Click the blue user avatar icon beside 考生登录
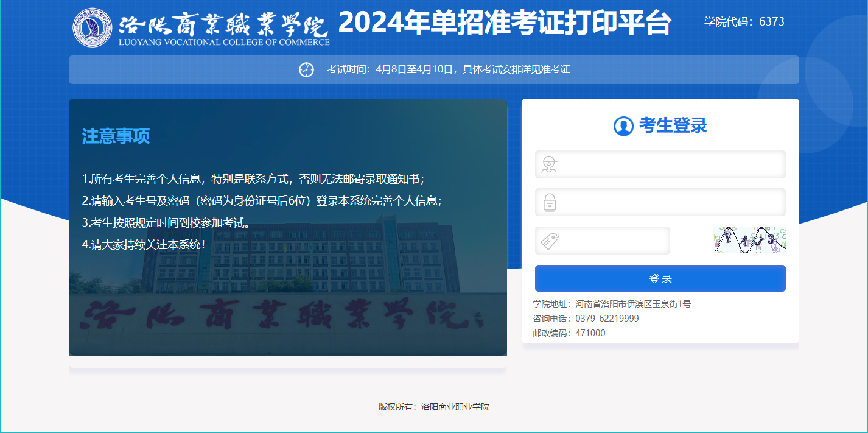 [623, 126]
